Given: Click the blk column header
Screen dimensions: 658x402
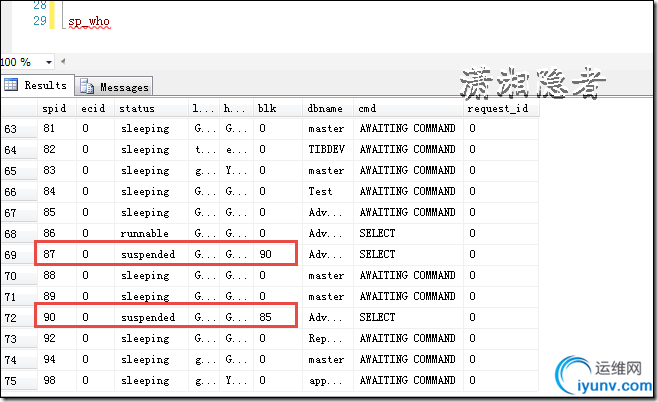Looking at the screenshot, I should 277,108.
